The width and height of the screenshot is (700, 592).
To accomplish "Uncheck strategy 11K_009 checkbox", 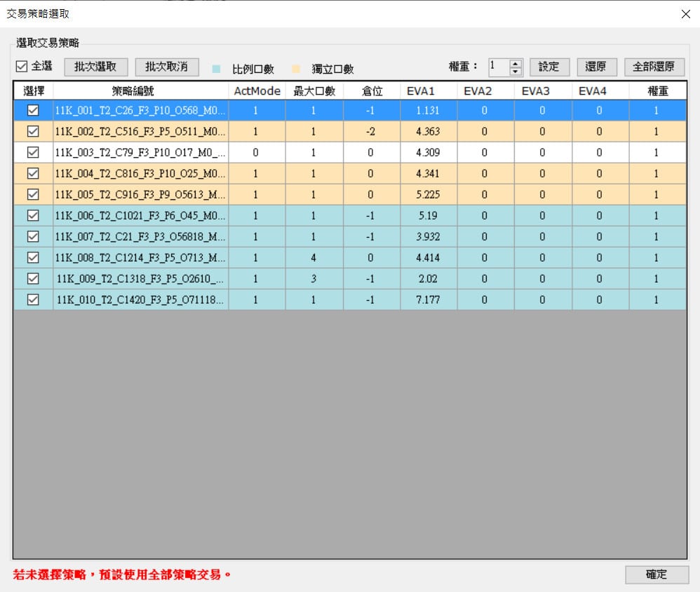I will click(x=33, y=278).
